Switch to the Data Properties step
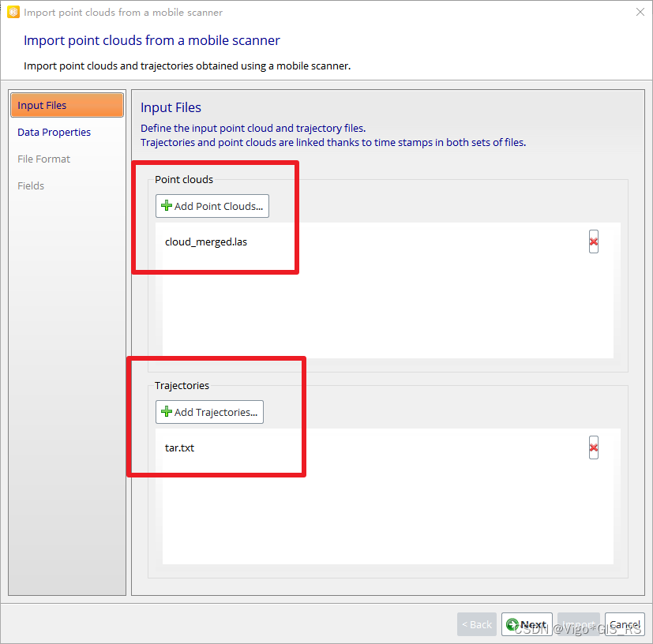 click(x=53, y=132)
